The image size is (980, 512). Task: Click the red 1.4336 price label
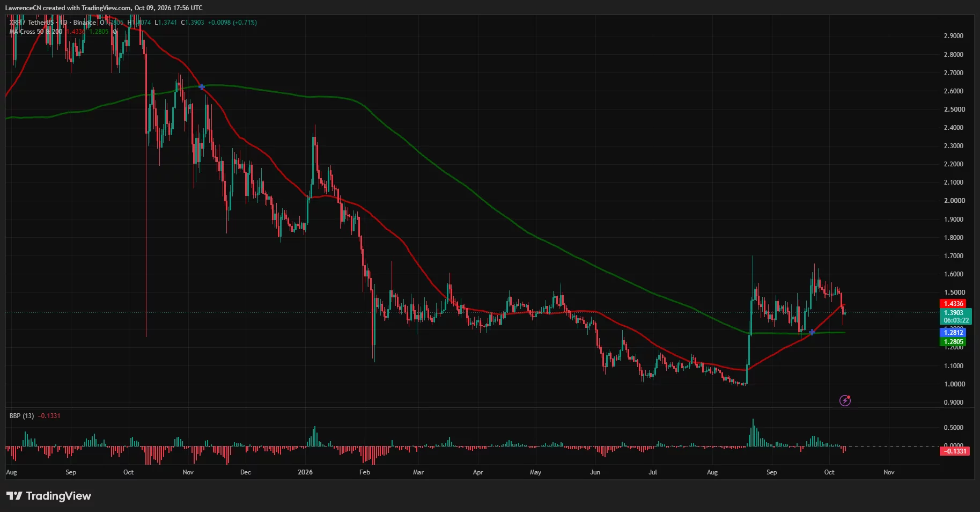953,304
